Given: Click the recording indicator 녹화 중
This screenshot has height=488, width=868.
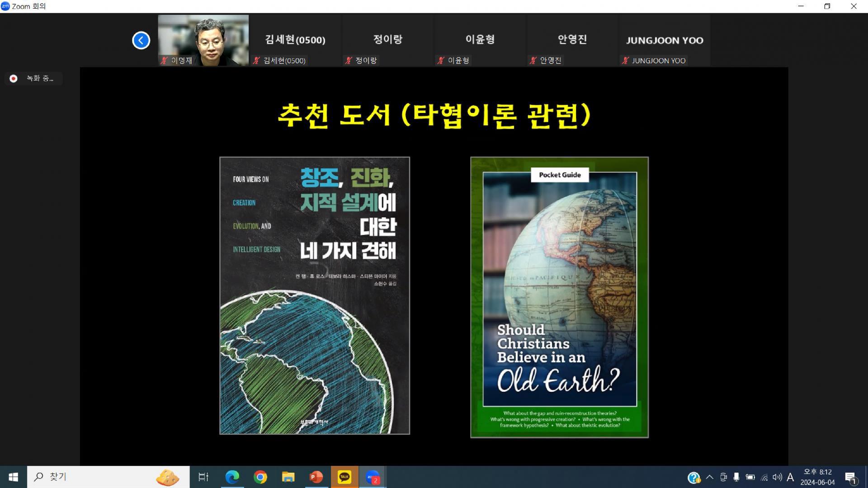Looking at the screenshot, I should [33, 79].
